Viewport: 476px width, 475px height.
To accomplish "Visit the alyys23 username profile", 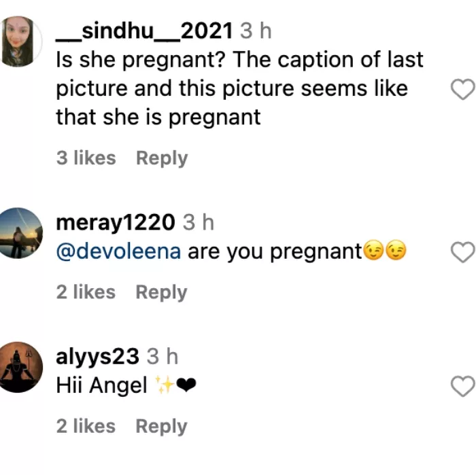I will click(x=98, y=356).
